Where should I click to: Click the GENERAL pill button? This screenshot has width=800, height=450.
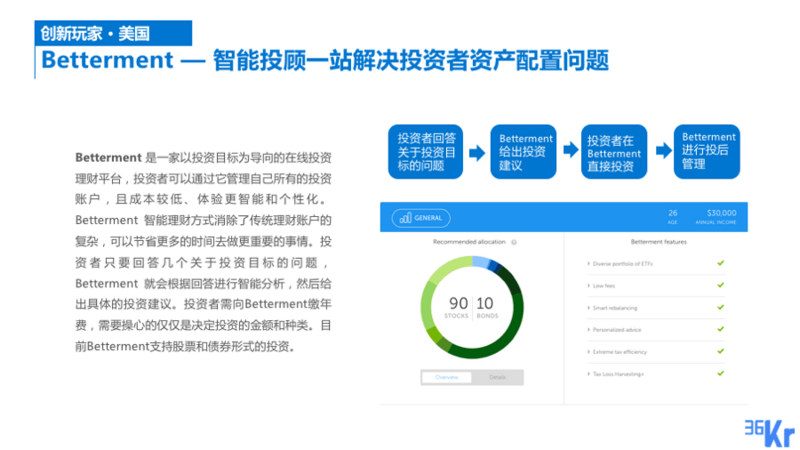tap(421, 218)
